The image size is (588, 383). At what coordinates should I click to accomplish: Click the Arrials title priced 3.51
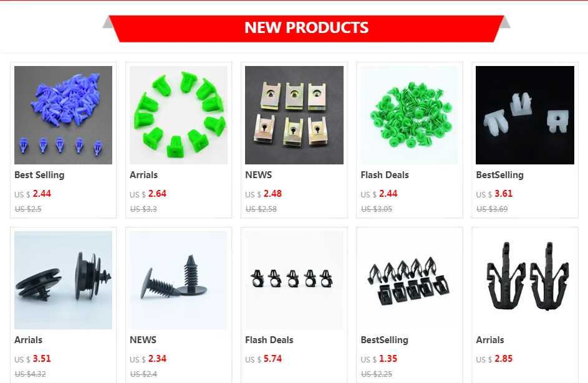coord(28,340)
